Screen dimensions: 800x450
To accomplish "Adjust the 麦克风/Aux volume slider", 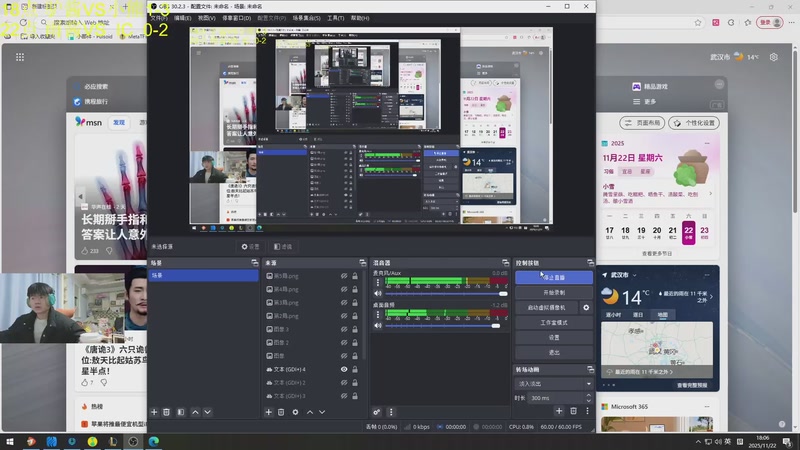I will point(446,294).
